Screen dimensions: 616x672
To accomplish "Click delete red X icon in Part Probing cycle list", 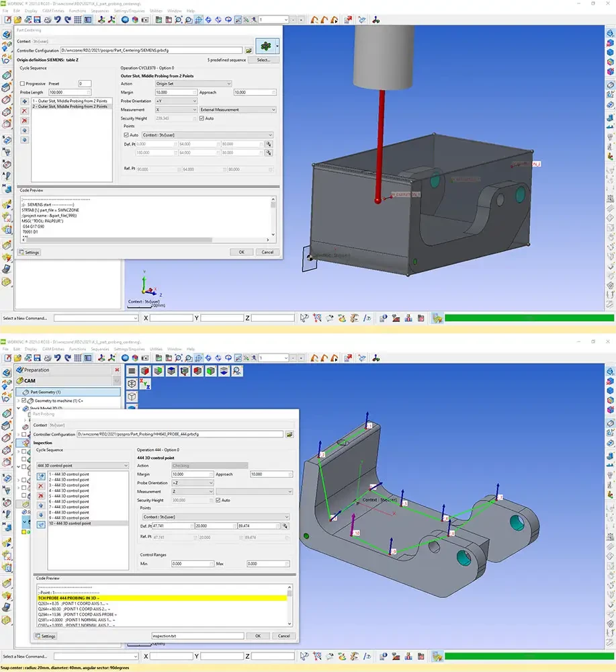I will [41, 487].
